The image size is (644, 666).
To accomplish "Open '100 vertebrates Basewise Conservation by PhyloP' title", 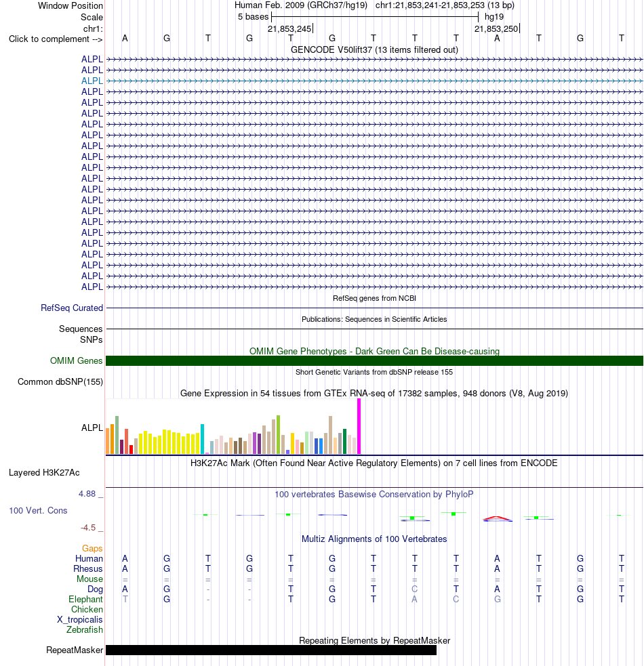I will 374,495.
